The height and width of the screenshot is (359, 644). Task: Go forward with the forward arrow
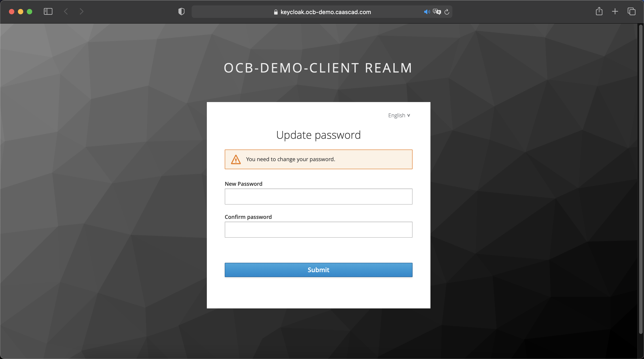[x=81, y=11]
